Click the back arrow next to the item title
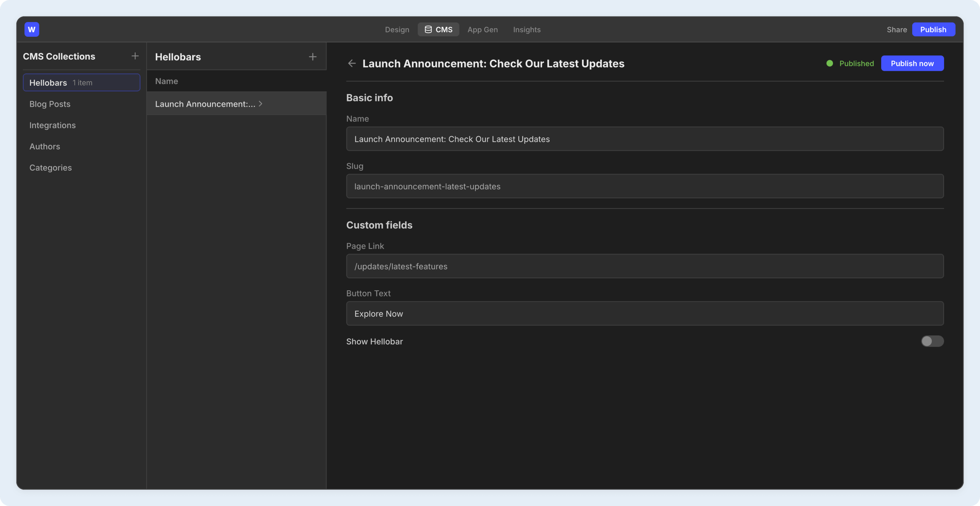The width and height of the screenshot is (980, 506). click(x=351, y=63)
